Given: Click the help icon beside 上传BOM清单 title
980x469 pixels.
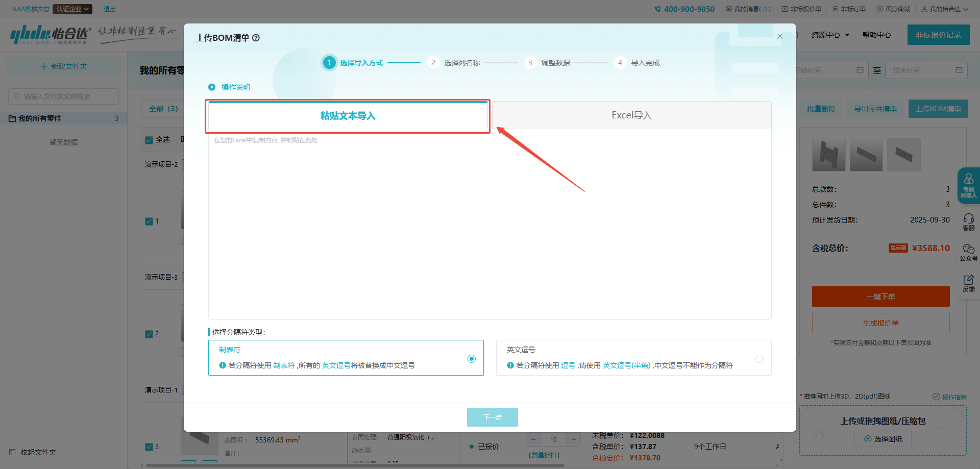Looking at the screenshot, I should [256, 38].
